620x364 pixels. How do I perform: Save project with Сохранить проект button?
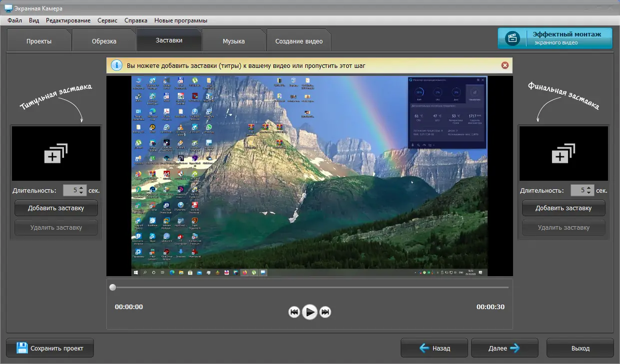50,348
